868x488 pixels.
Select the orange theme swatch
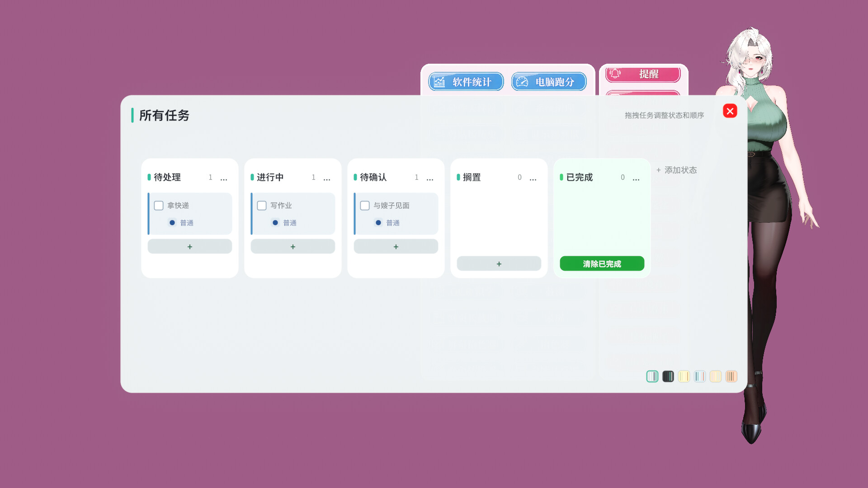pos(731,376)
